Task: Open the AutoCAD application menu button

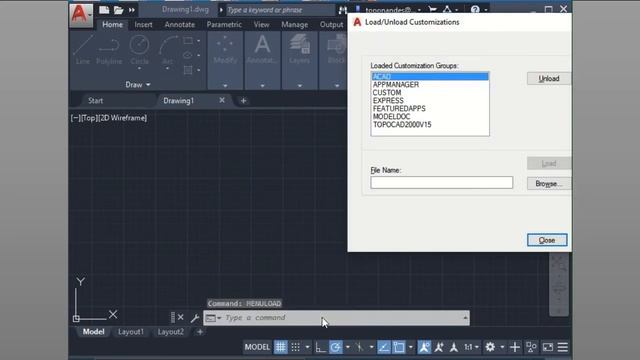Action: pos(81,15)
